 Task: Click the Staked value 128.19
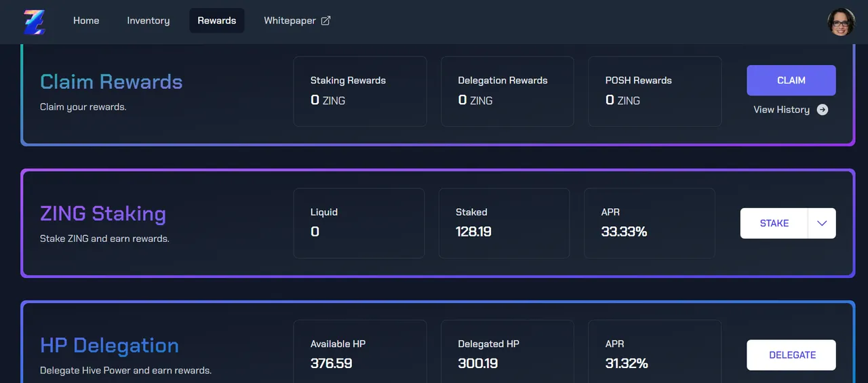click(x=473, y=232)
